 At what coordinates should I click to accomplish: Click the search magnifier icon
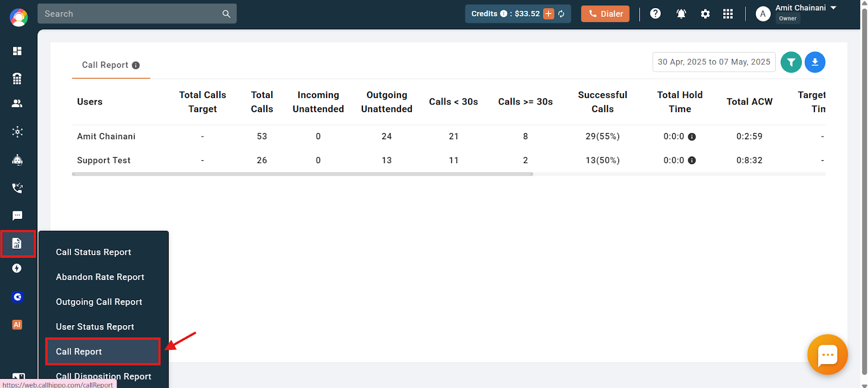(226, 14)
